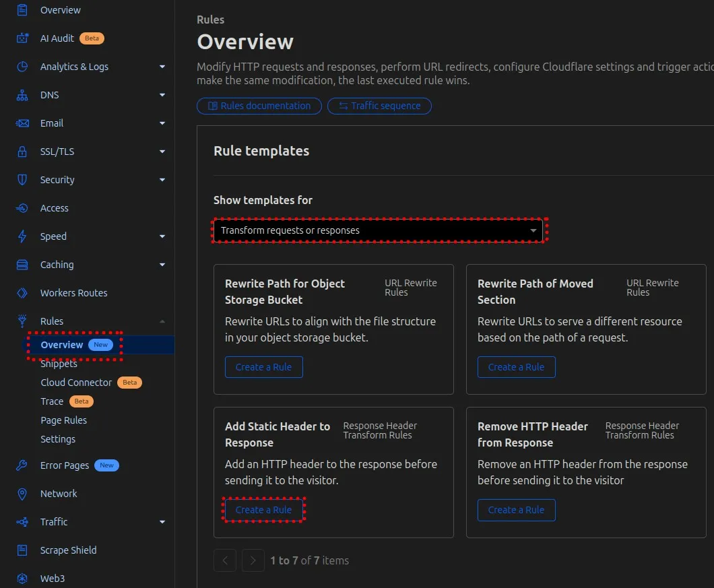Click the Traffic routing icon

22,522
